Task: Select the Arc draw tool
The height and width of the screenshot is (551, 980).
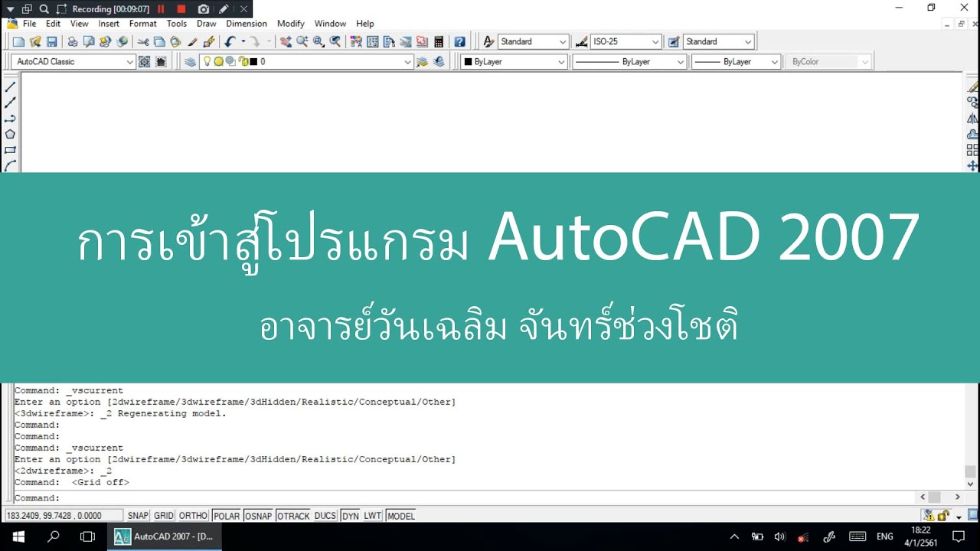Action: tap(11, 165)
